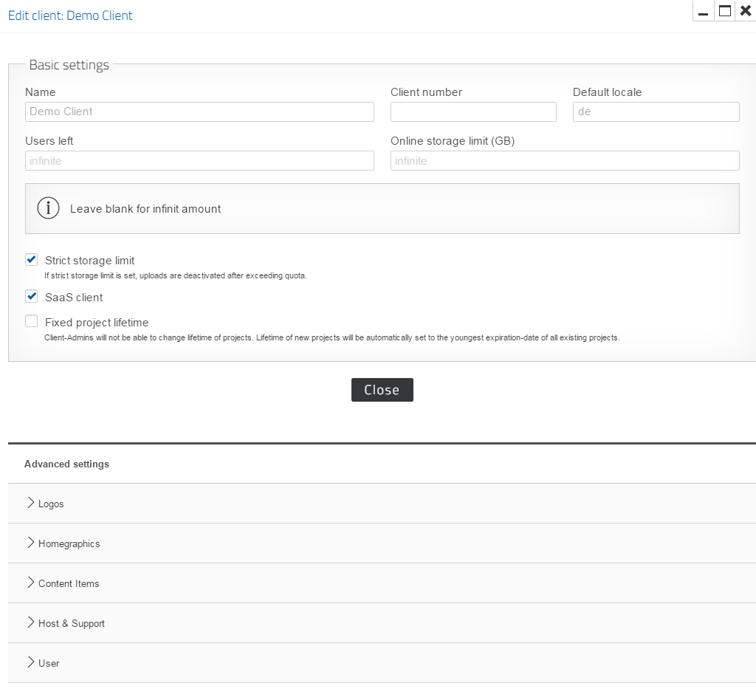The width and height of the screenshot is (756, 700).
Task: Click into the Default locale field
Action: click(656, 111)
